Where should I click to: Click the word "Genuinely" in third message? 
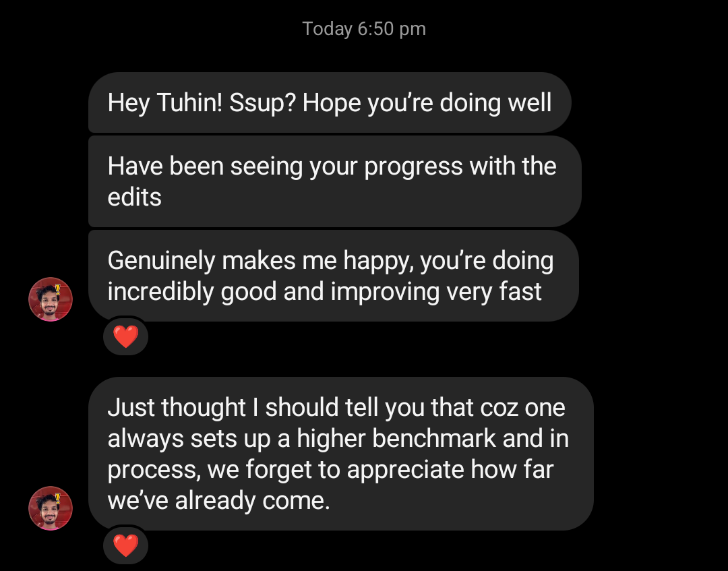pos(162,261)
